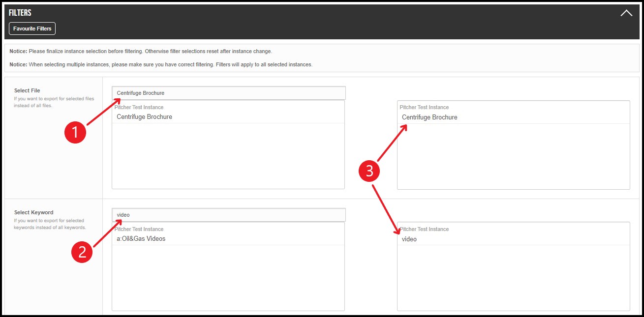
Task: Click Pitcher Test Instance header in available keywords
Action: [x=139, y=229]
